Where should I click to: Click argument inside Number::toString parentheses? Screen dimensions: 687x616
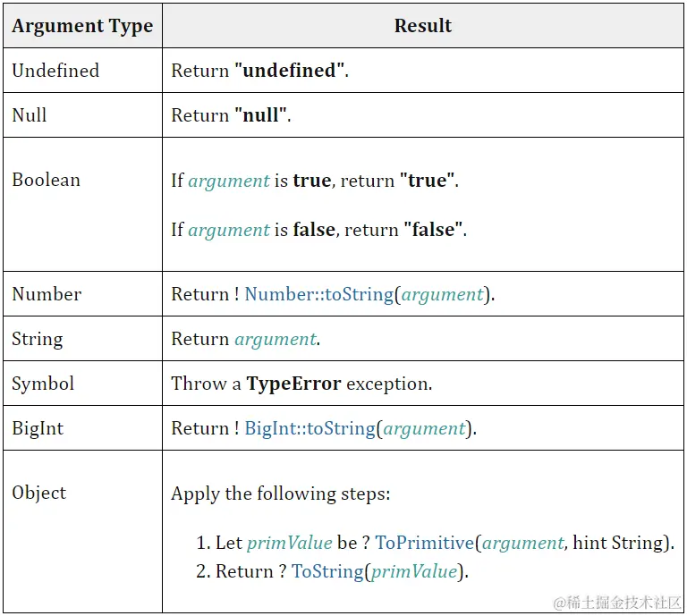click(x=443, y=294)
